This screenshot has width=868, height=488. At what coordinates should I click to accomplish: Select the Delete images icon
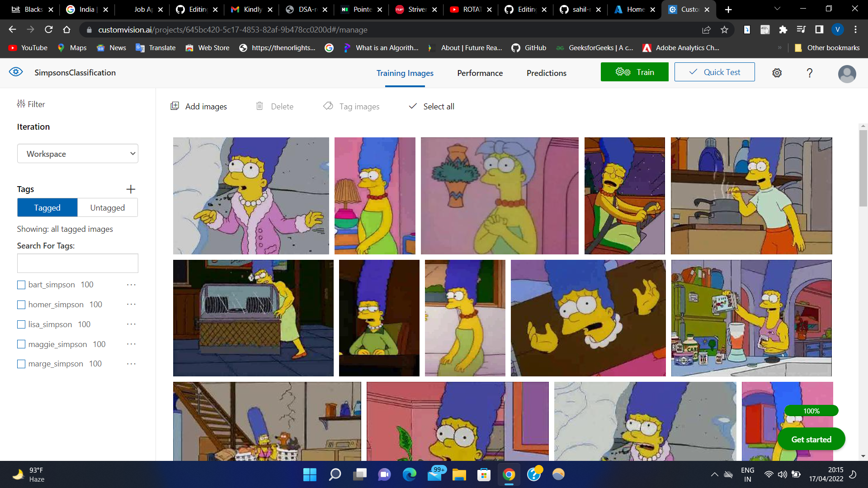274,106
